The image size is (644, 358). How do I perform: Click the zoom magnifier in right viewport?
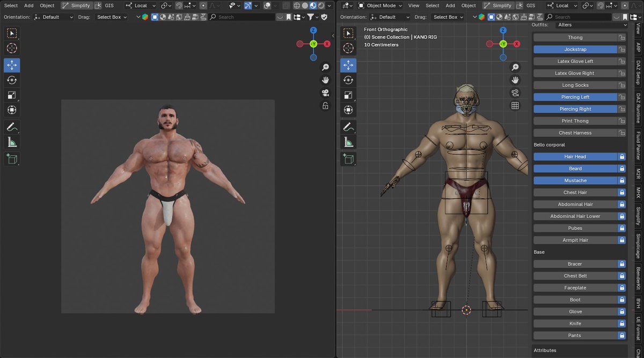(x=515, y=67)
